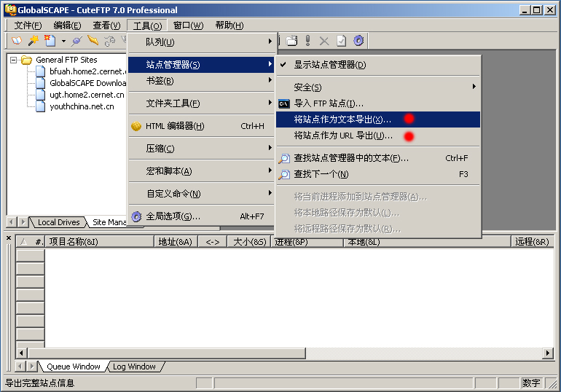
Task: Expand the 安全(S) submenu
Action: click(378, 87)
